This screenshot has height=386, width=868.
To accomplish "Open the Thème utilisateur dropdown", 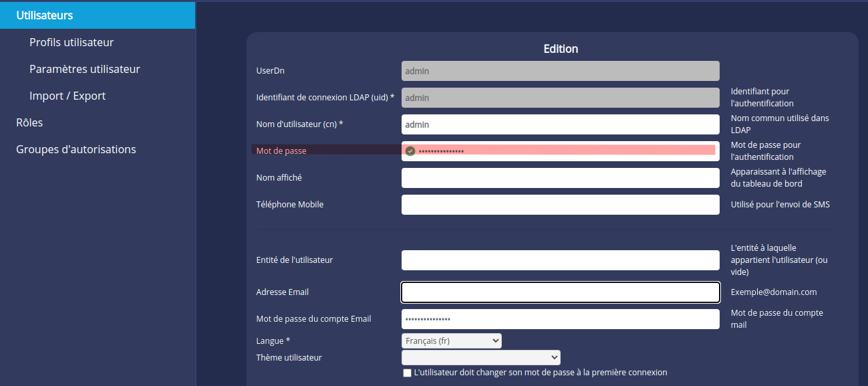I will 481,357.
